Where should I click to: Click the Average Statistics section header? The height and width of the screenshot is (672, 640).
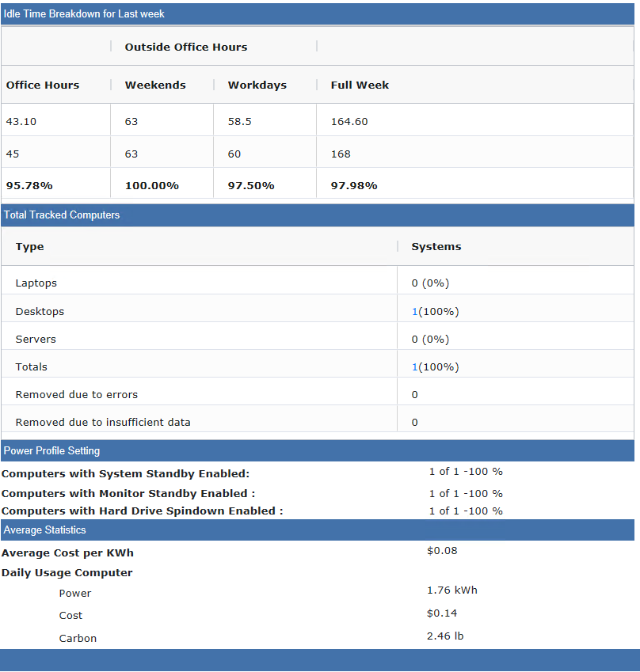click(318, 530)
